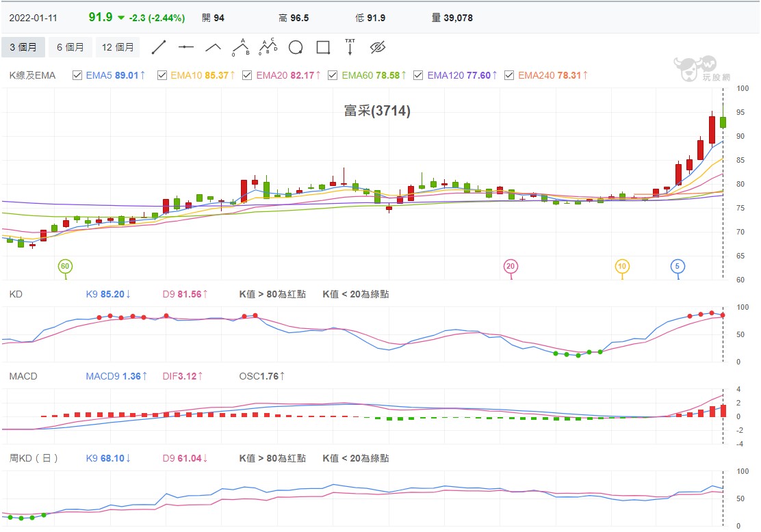Switch to the 6 個月 range tab

tap(70, 47)
